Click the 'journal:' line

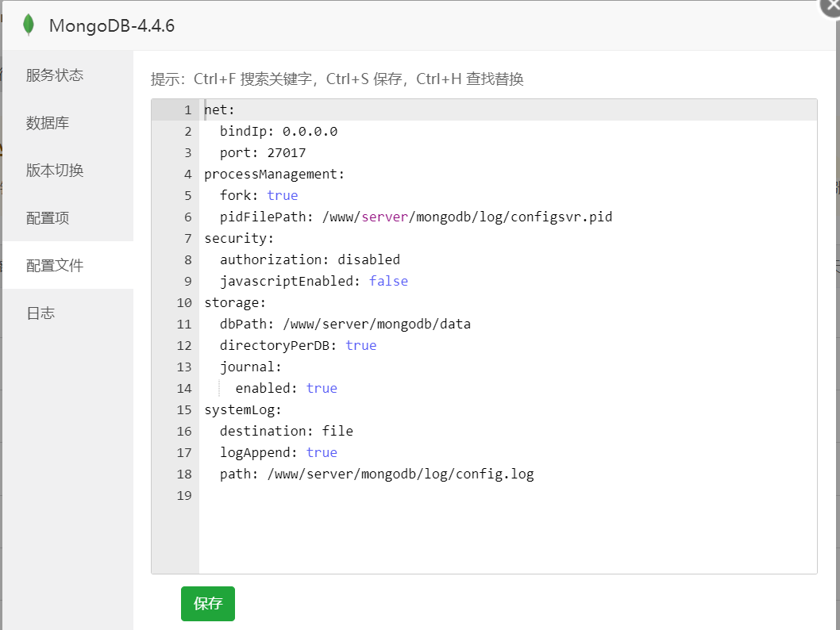tap(251, 367)
